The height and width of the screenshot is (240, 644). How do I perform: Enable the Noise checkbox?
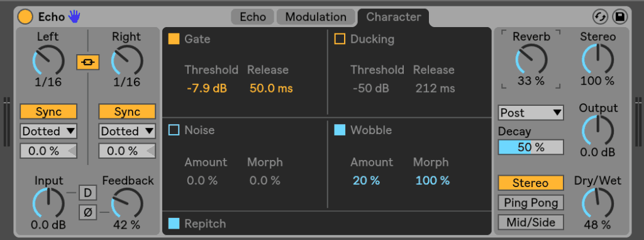click(174, 130)
